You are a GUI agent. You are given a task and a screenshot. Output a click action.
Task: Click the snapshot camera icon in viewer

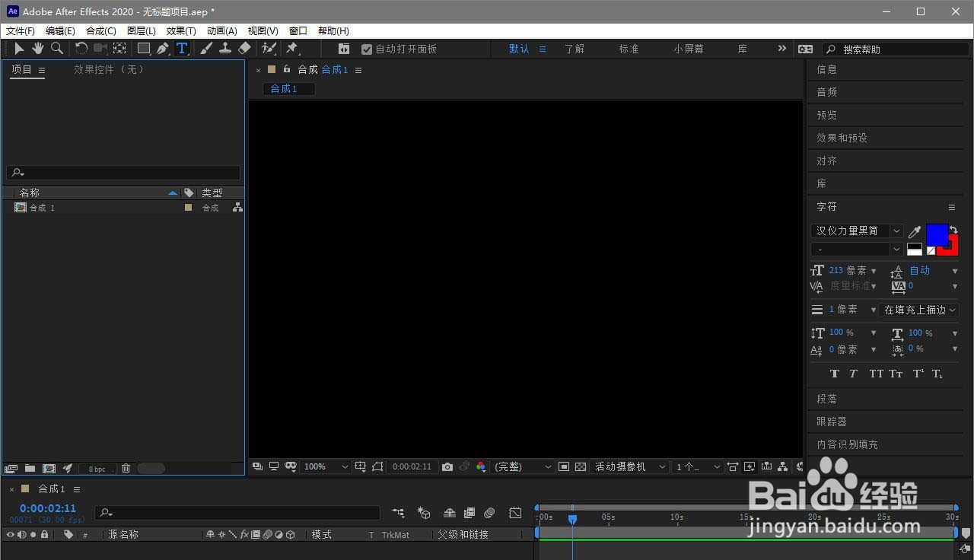pos(447,466)
